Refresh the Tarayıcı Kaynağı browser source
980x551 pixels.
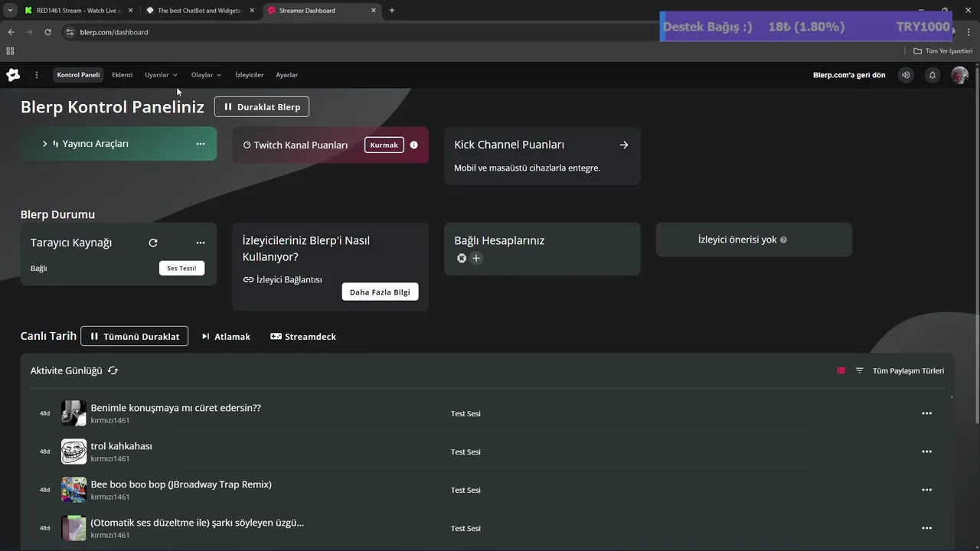click(153, 243)
